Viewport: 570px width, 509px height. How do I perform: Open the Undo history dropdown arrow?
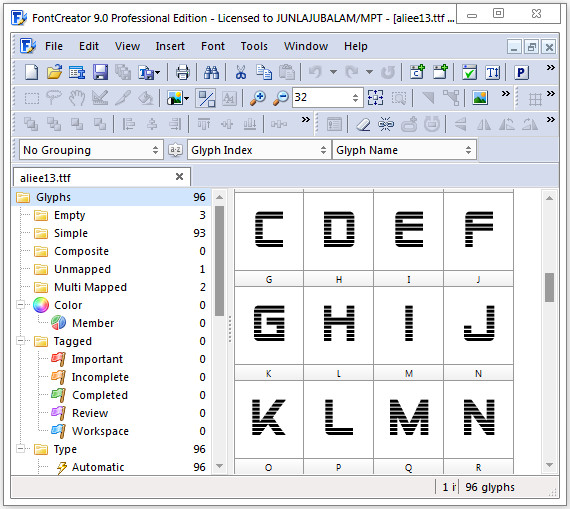click(333, 72)
